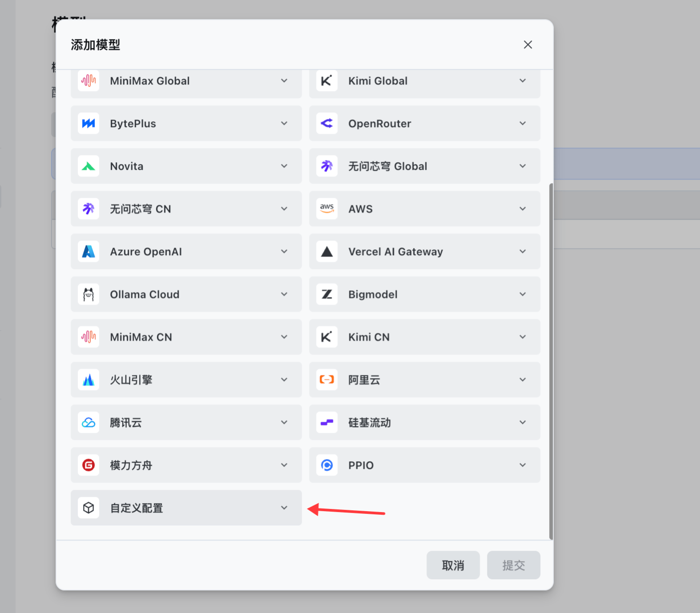Expand the Azure OpenAI chevron
This screenshot has width=700, height=613.
click(x=284, y=252)
